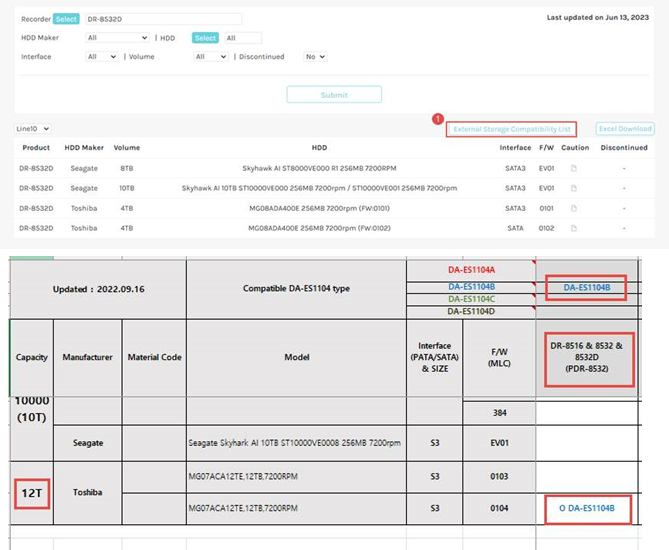This screenshot has height=550, width=669.
Task: Click the Interface column header in web table
Action: click(x=515, y=148)
